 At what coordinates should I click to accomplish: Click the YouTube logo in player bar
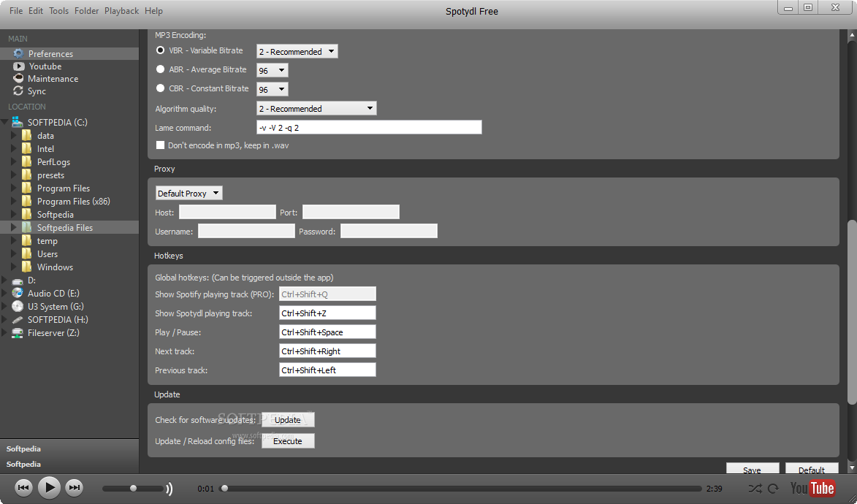812,488
